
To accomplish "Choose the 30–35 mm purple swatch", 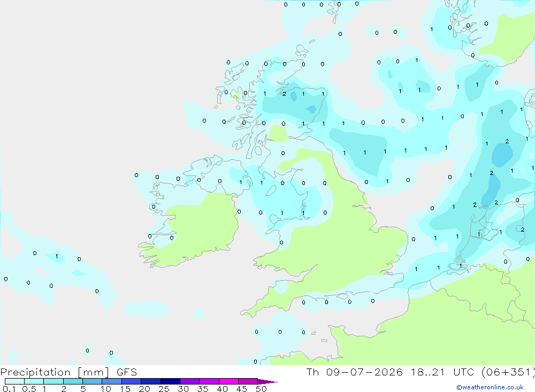I will point(190,381).
